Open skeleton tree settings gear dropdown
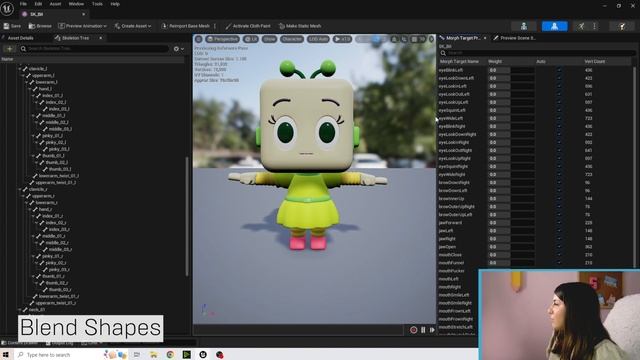The height and width of the screenshot is (360, 640). tap(178, 49)
